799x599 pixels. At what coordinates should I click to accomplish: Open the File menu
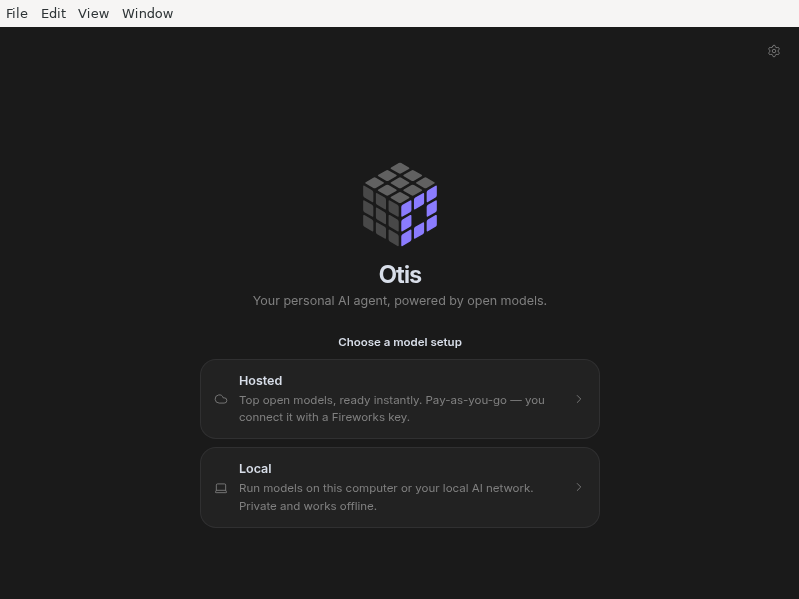pos(17,14)
